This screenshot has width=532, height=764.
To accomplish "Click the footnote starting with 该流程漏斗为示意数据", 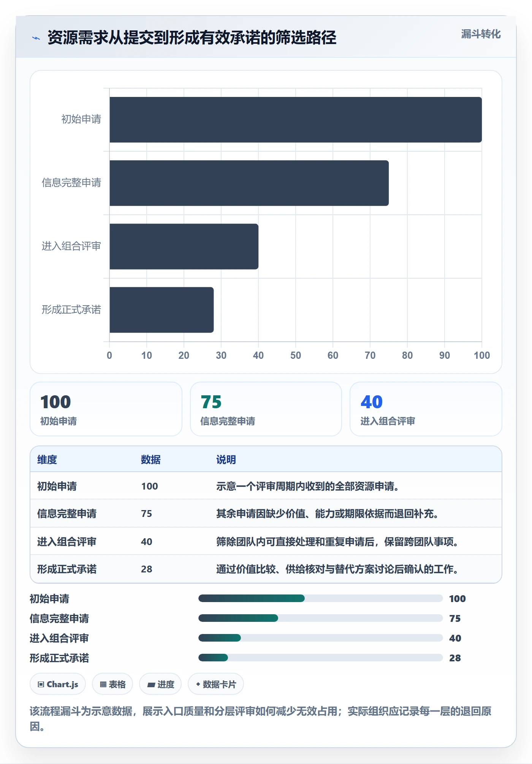I will (x=261, y=718).
